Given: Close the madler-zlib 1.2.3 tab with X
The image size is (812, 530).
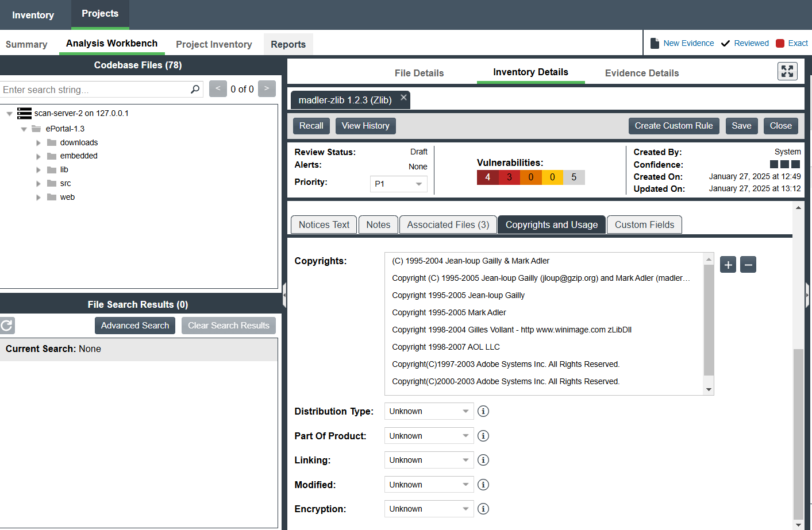Looking at the screenshot, I should click(404, 98).
